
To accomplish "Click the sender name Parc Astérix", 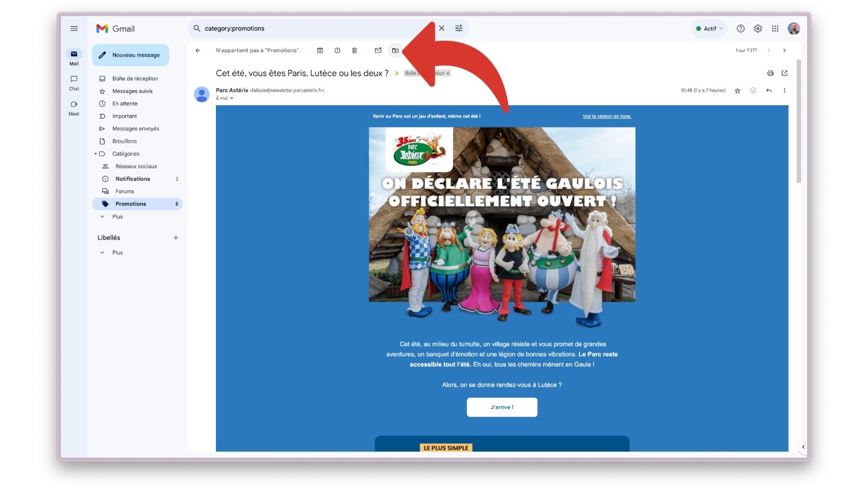I will [232, 91].
